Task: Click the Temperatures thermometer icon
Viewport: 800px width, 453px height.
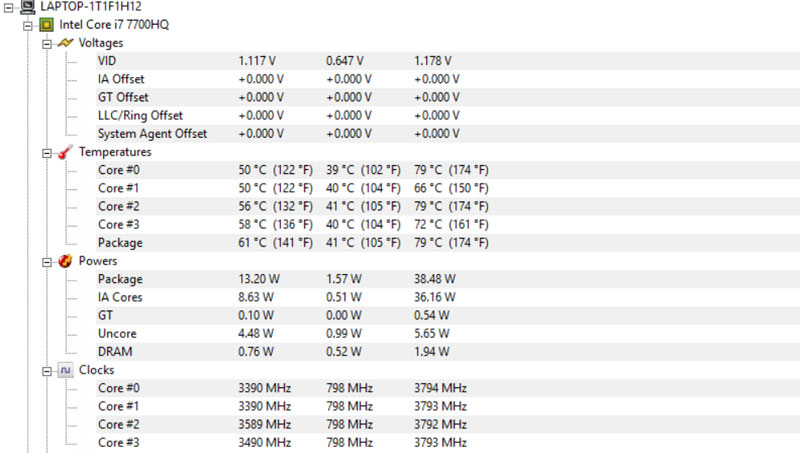Action: [65, 152]
